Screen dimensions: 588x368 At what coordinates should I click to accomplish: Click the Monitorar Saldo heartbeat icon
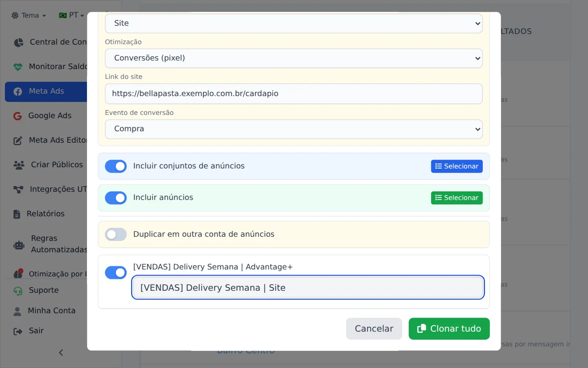(x=18, y=67)
